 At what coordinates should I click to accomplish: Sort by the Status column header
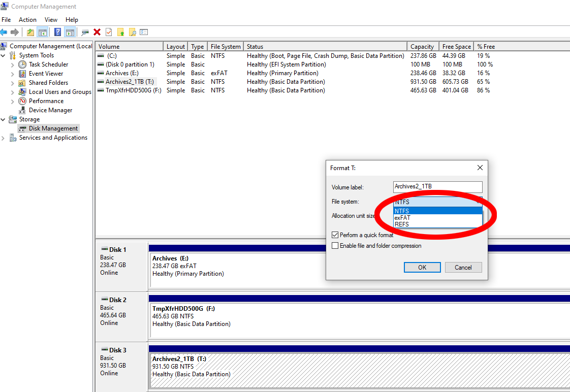(325, 47)
